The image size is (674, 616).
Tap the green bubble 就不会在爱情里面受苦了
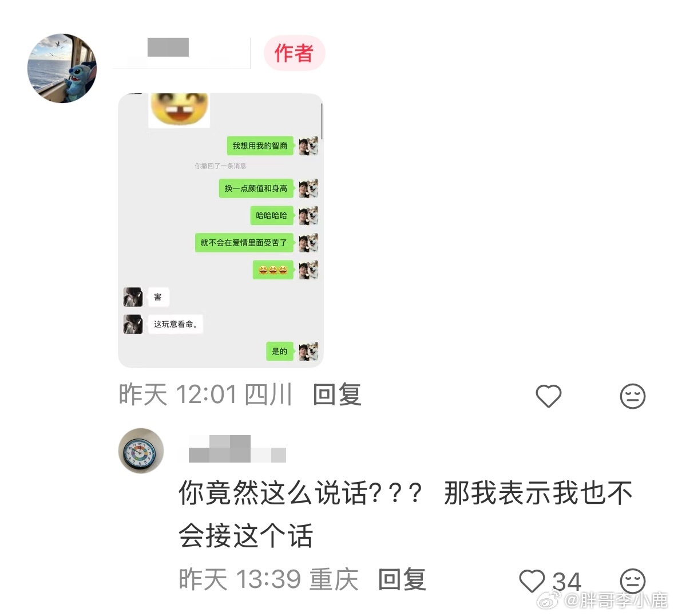[x=244, y=243]
